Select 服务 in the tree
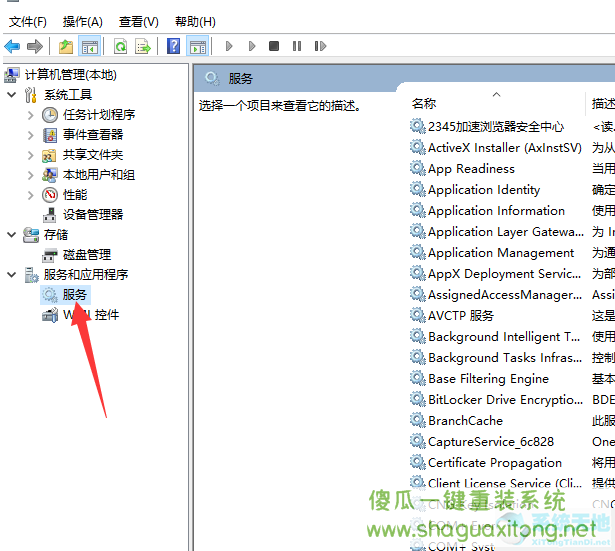The width and height of the screenshot is (615, 551). [x=75, y=295]
